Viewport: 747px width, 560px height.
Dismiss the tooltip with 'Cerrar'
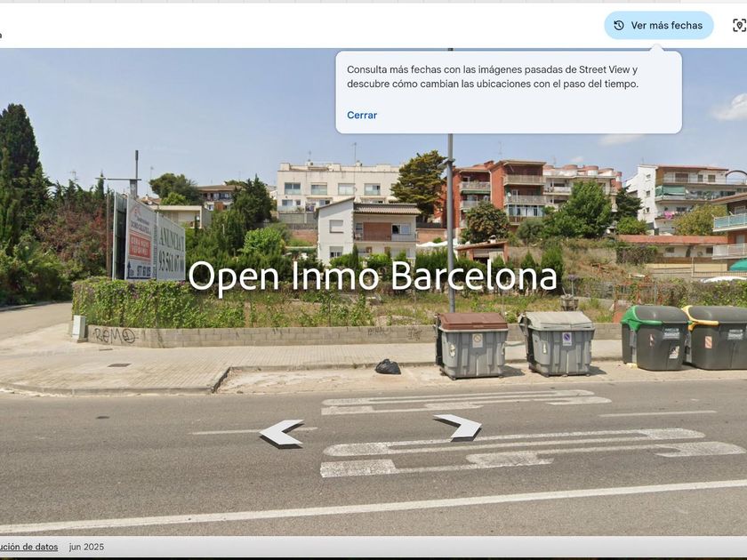pos(362,116)
